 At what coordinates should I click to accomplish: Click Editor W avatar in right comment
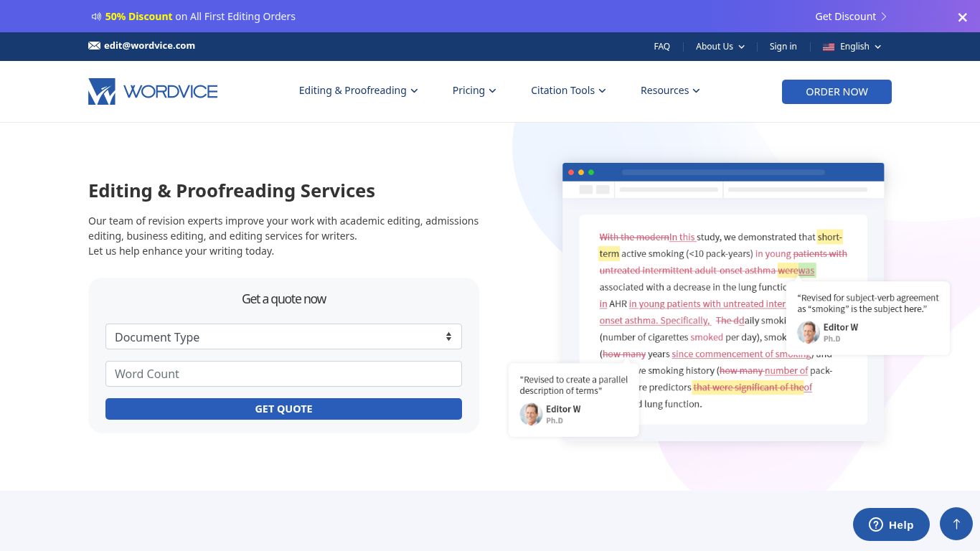[809, 332]
